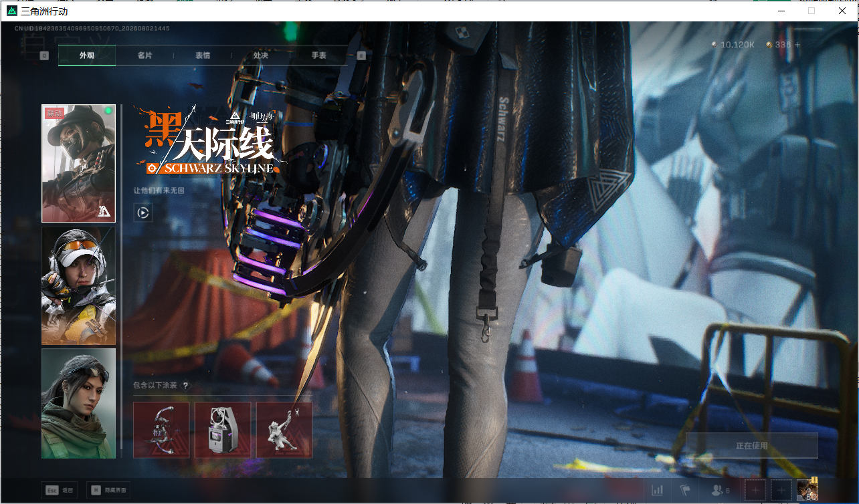Click the H 隐藏界面 hide interface button

coord(108,490)
